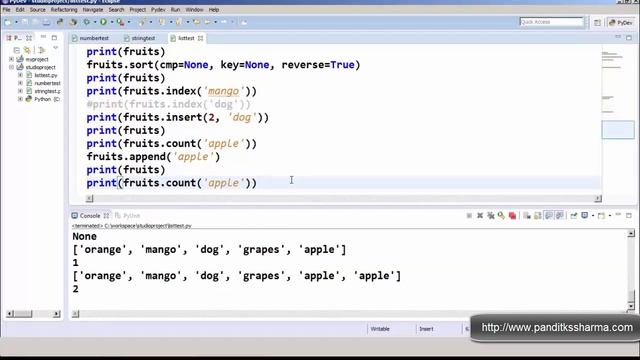Open the Window menu
Viewport: 640px width, 360px height.
194,9
